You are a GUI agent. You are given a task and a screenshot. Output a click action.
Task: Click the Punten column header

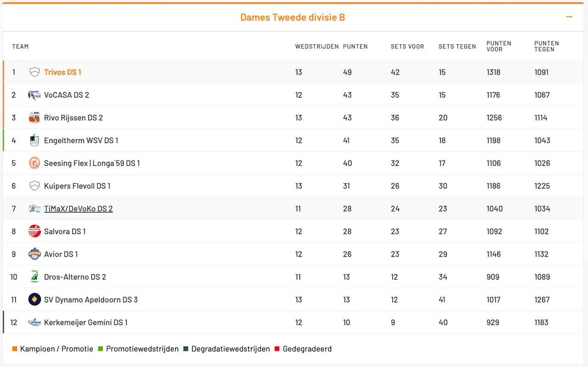click(x=355, y=46)
